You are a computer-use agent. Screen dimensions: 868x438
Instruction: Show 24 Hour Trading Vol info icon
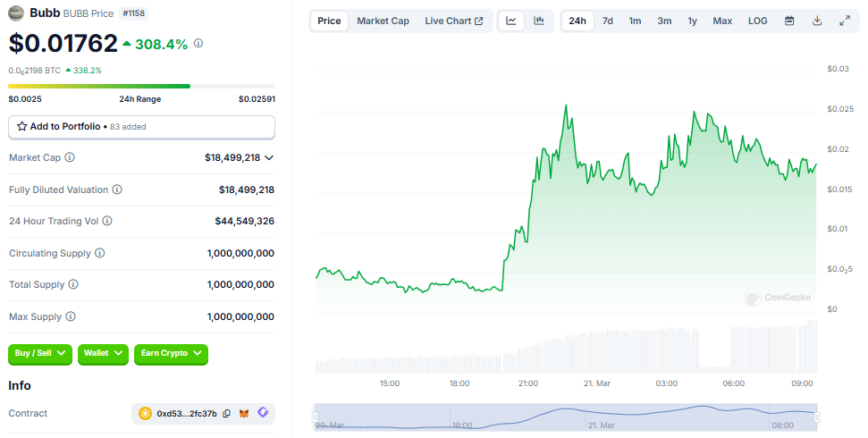pyautogui.click(x=107, y=221)
